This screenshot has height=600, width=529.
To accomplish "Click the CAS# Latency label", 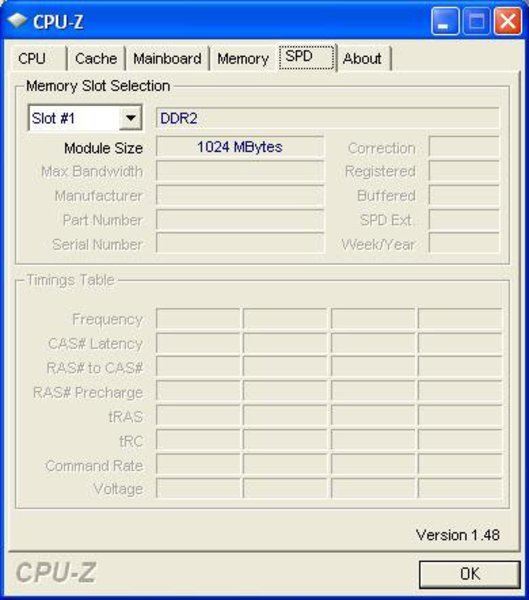I will coord(95,344).
